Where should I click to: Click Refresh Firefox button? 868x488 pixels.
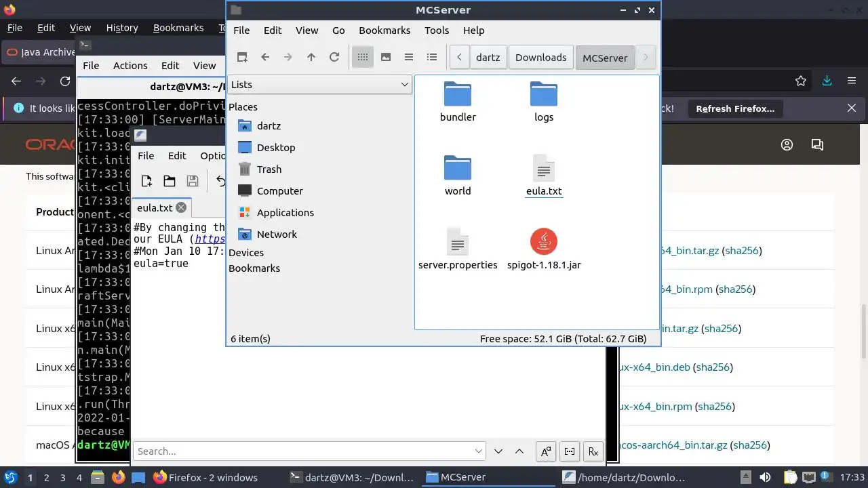coord(735,108)
